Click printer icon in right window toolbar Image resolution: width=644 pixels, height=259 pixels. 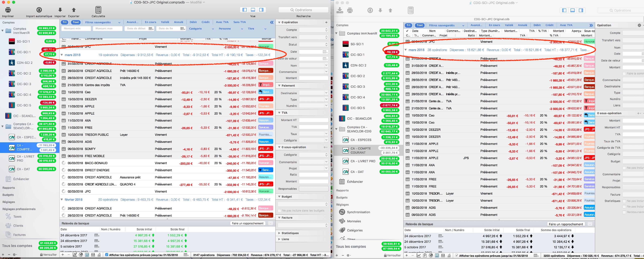click(x=350, y=10)
